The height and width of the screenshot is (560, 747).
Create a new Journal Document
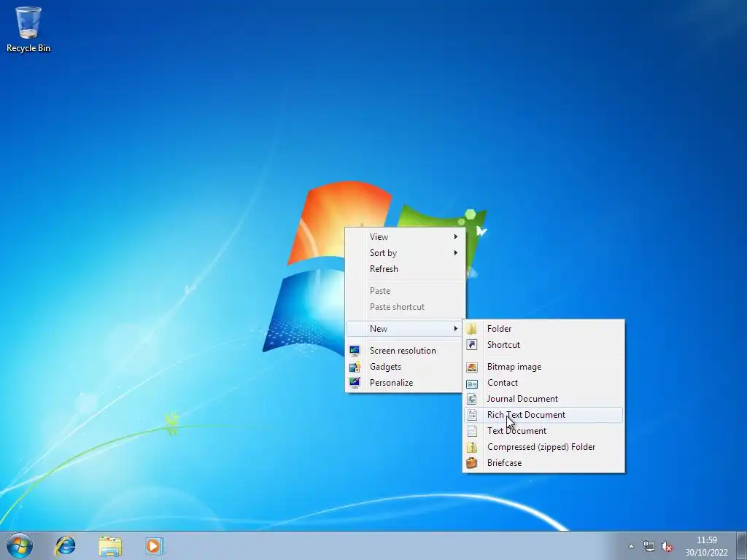[x=543, y=399]
